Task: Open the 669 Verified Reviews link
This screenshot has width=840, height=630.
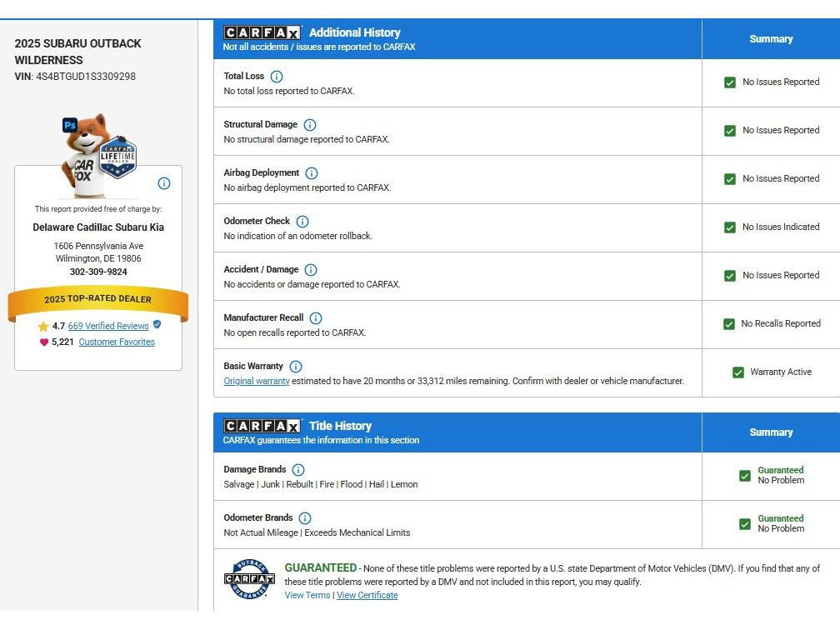Action: [108, 326]
